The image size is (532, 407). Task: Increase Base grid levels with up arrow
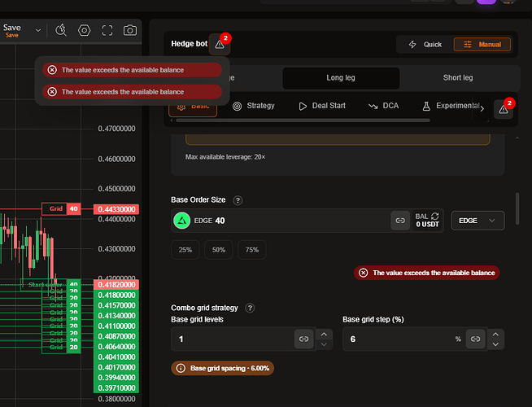324,335
